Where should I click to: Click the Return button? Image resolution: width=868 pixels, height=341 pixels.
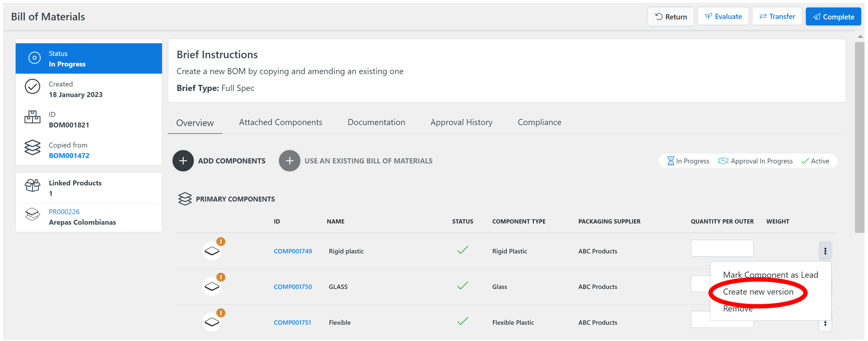click(671, 16)
